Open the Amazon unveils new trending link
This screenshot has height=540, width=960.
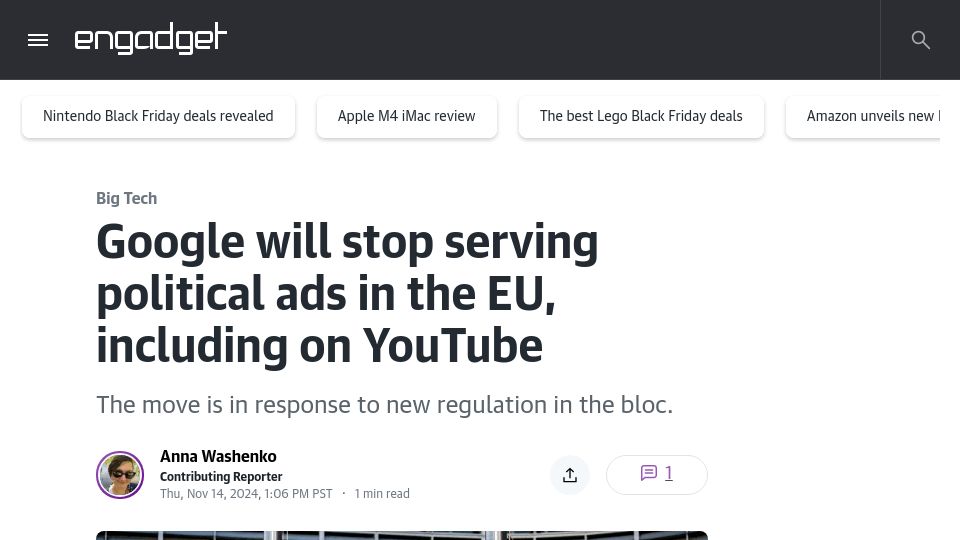[863, 116]
